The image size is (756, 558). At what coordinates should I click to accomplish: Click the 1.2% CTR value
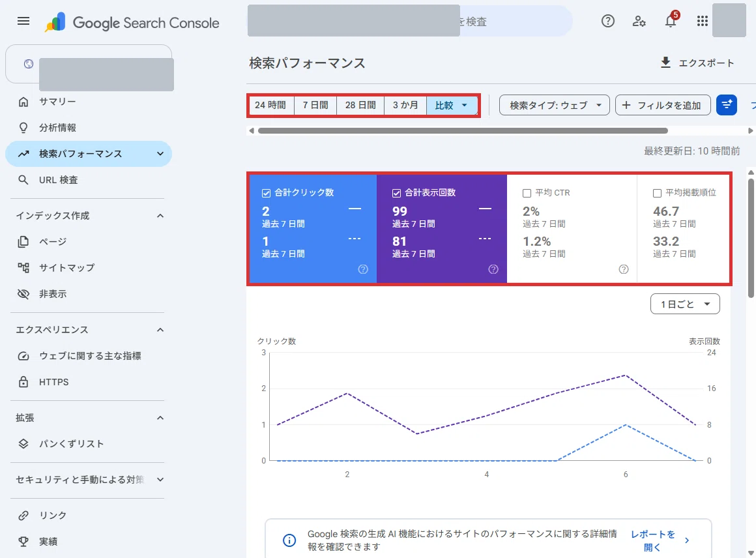(x=536, y=241)
